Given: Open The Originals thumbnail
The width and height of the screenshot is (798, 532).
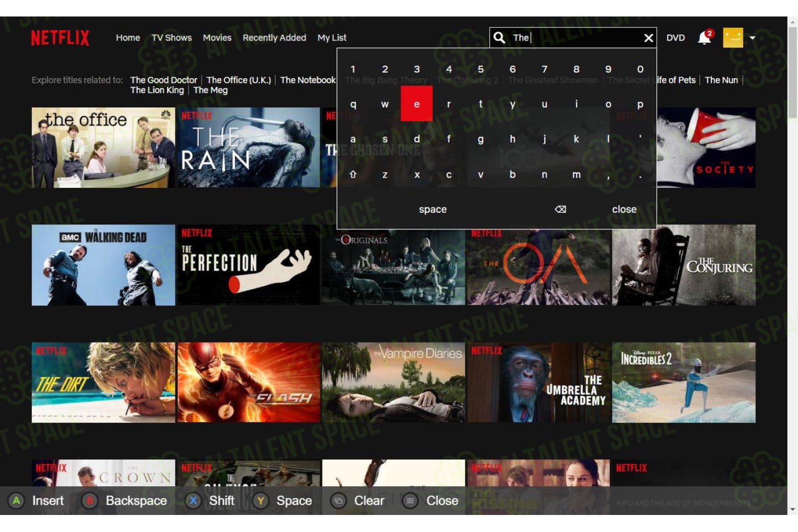Looking at the screenshot, I should [x=394, y=268].
